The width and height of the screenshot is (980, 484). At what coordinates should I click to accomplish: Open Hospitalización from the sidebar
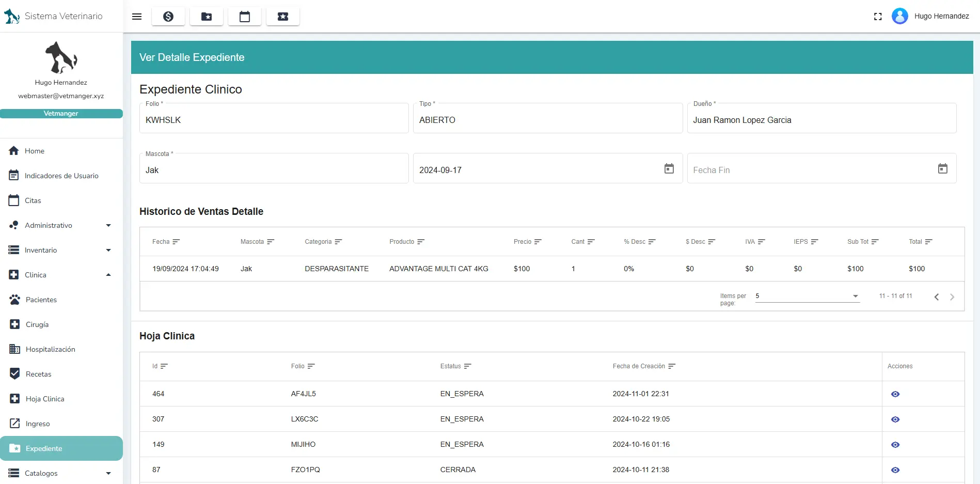61,349
